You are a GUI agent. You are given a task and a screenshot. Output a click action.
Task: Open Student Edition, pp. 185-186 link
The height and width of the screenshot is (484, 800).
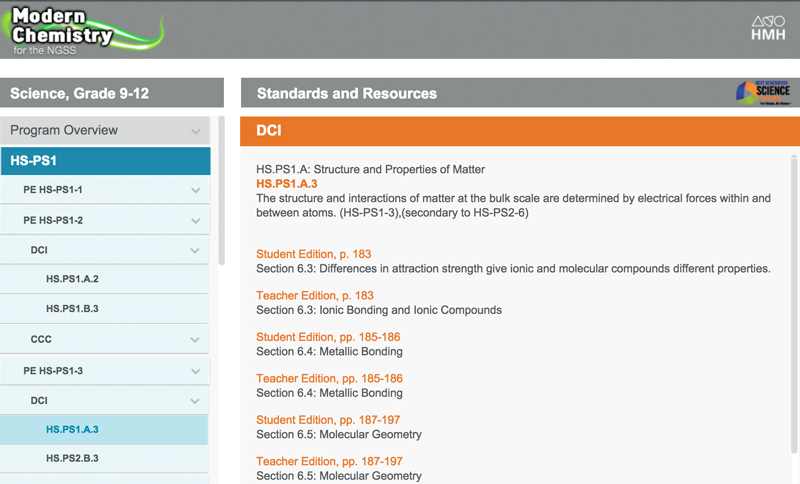pos(328,337)
